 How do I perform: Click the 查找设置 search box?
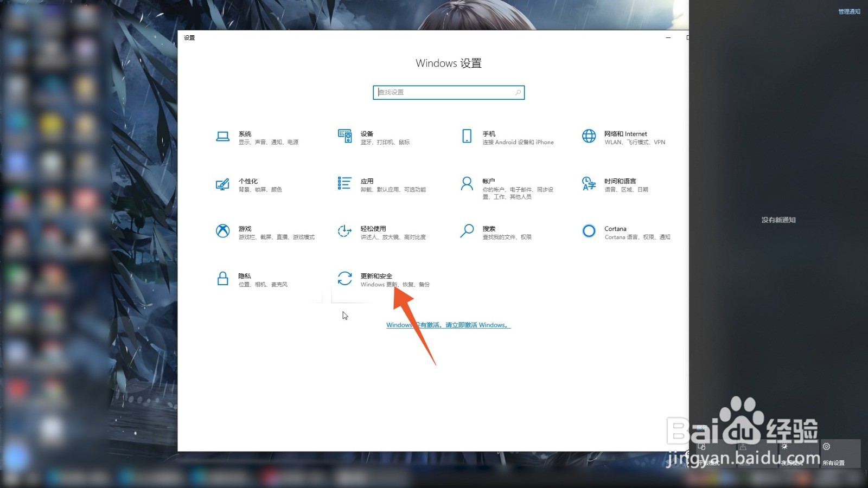pyautogui.click(x=449, y=92)
